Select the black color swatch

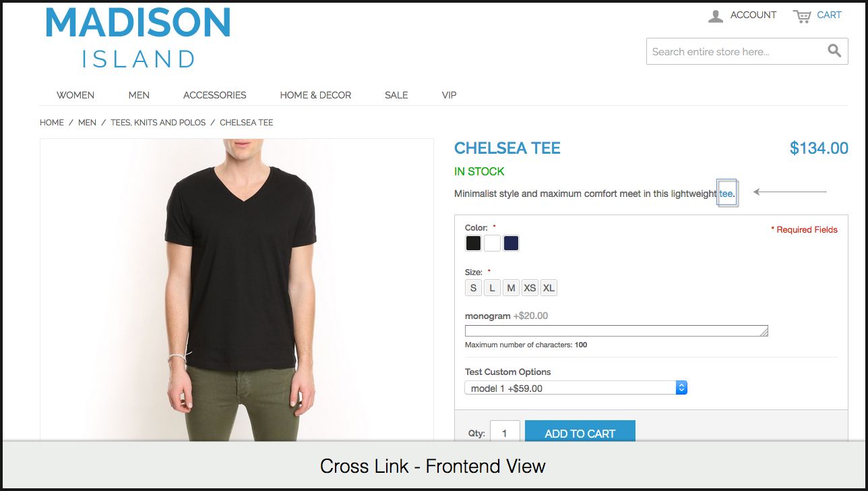click(x=474, y=243)
